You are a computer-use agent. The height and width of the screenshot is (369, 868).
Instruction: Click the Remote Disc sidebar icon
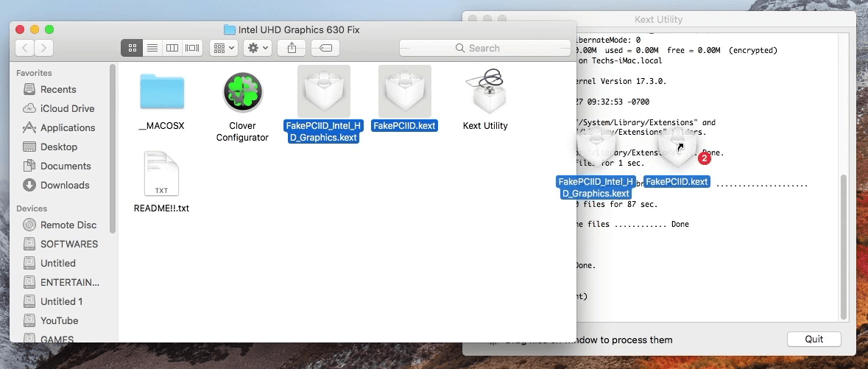click(x=29, y=225)
